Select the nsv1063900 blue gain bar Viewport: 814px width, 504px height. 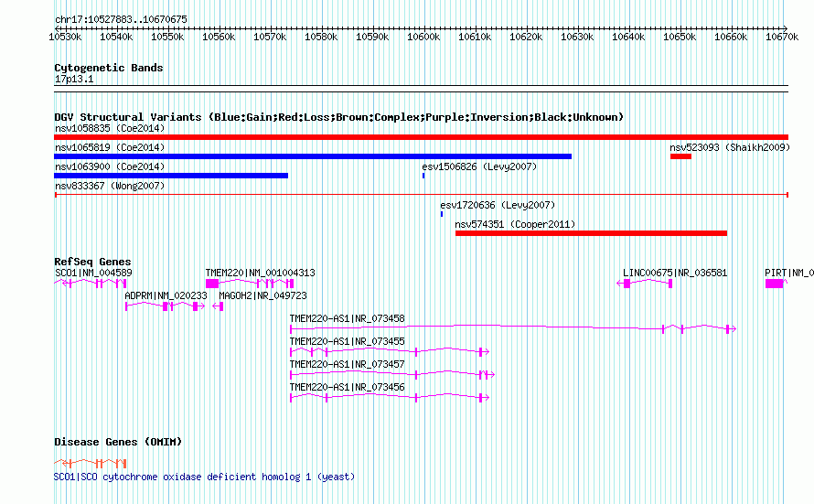pyautogui.click(x=171, y=176)
